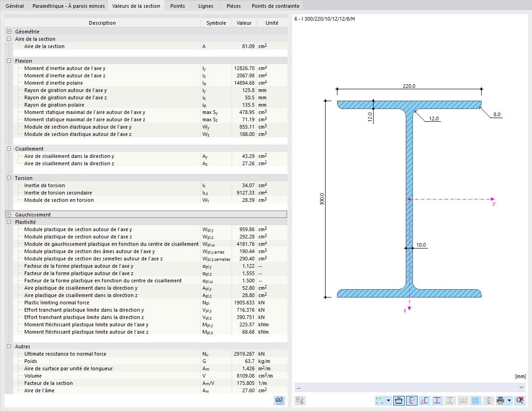The width and height of the screenshot is (532, 411).
Task: Click the 1 2 3 numbering icon
Action: 463,400
